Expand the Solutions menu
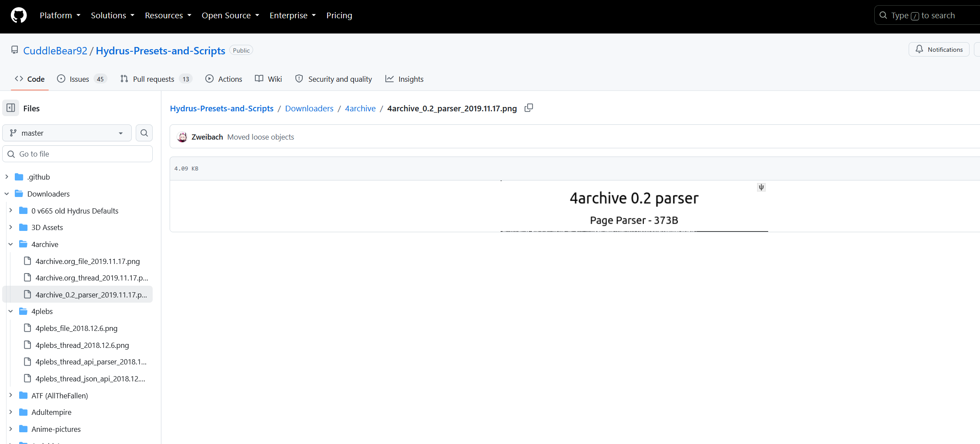The height and width of the screenshot is (444, 980). pyautogui.click(x=113, y=15)
